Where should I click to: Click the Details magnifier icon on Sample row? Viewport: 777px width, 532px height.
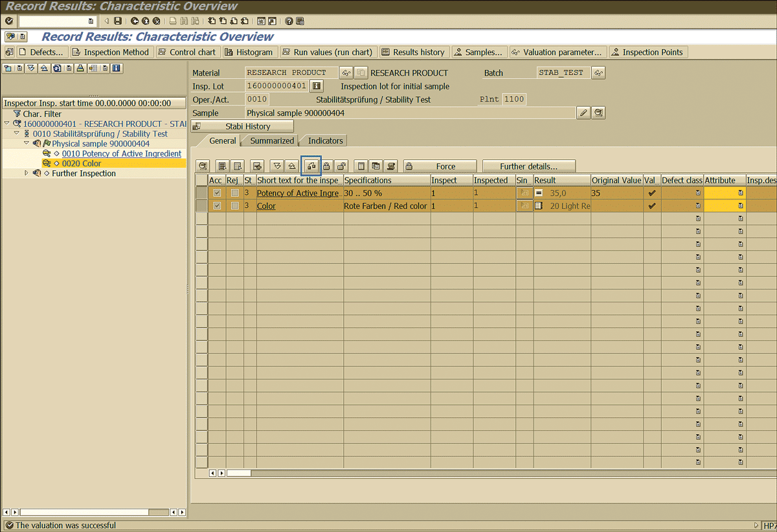click(599, 113)
